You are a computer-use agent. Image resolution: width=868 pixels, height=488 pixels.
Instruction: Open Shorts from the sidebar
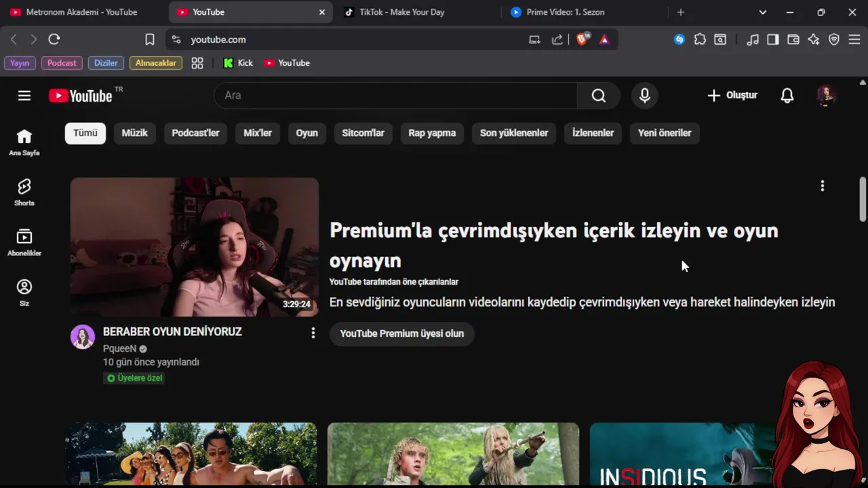24,192
